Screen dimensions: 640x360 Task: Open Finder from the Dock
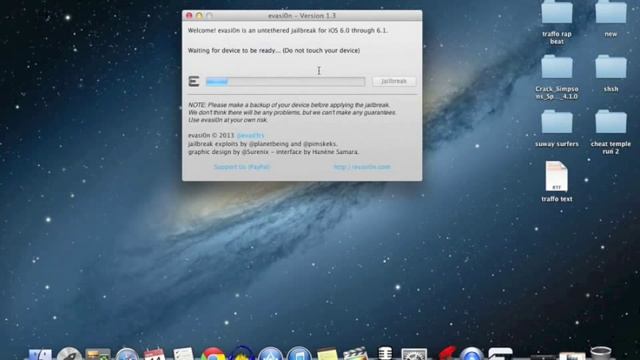(40, 354)
